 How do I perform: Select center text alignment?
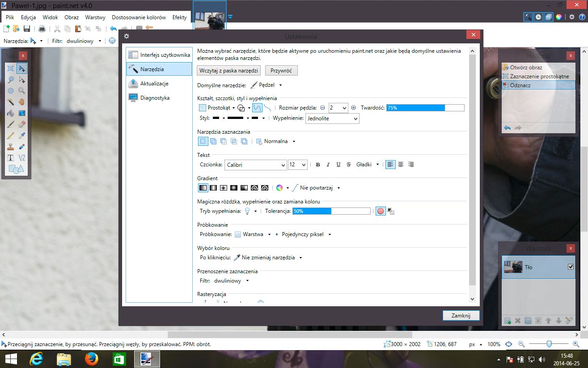pyautogui.click(x=401, y=165)
